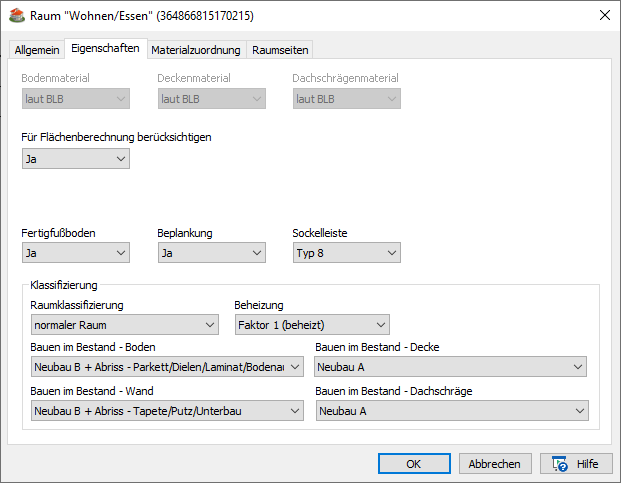Click the room icon in the title bar

tap(16, 15)
